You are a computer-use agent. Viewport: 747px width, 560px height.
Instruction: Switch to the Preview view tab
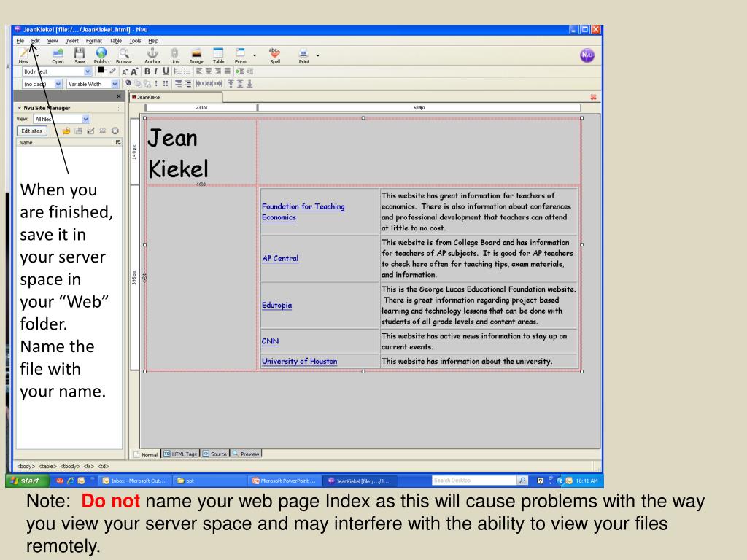(246, 454)
